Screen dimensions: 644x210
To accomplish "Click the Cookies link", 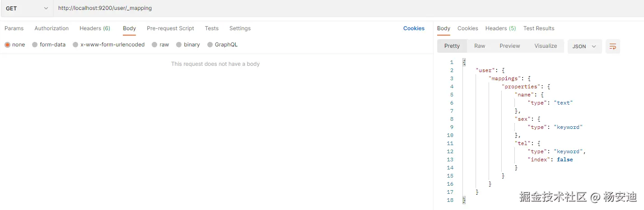I will (x=414, y=28).
